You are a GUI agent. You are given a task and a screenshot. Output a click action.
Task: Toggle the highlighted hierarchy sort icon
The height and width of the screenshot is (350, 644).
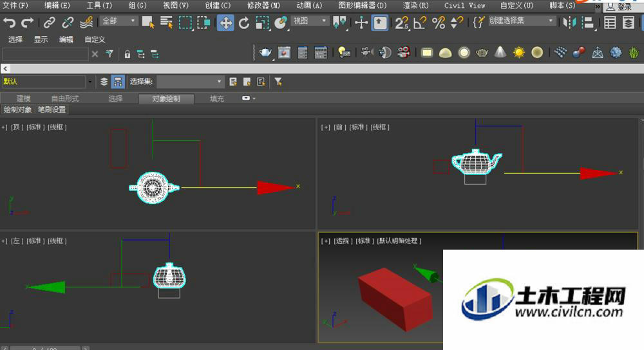118,82
